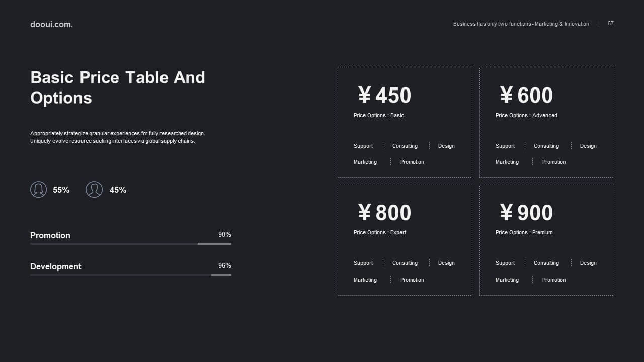Open the dooui.com. logo link
This screenshot has width=644, height=362.
51,24
